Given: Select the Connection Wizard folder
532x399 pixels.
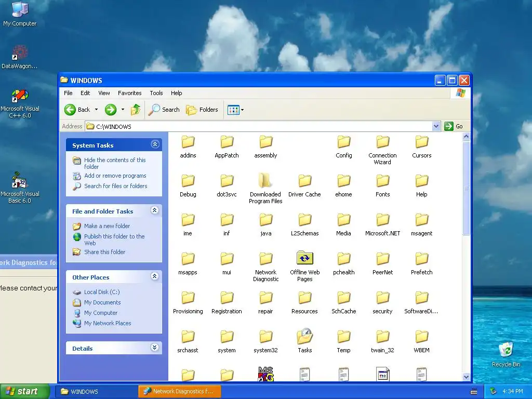Looking at the screenshot, I should [383, 150].
